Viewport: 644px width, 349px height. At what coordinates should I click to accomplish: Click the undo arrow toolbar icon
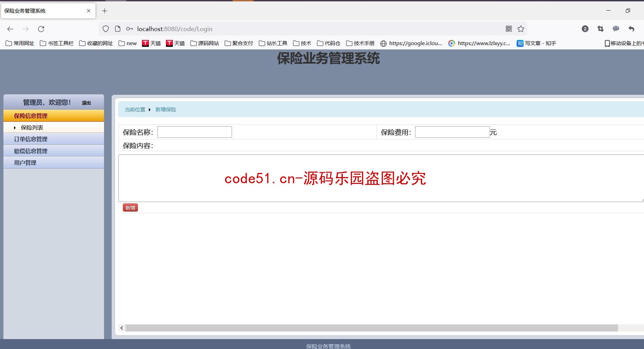(x=631, y=29)
